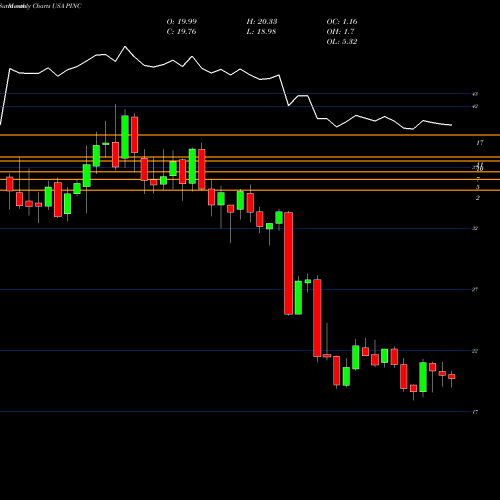500x500 pixels.
Task: Click the open price "O: 19.99" value
Action: point(182,22)
